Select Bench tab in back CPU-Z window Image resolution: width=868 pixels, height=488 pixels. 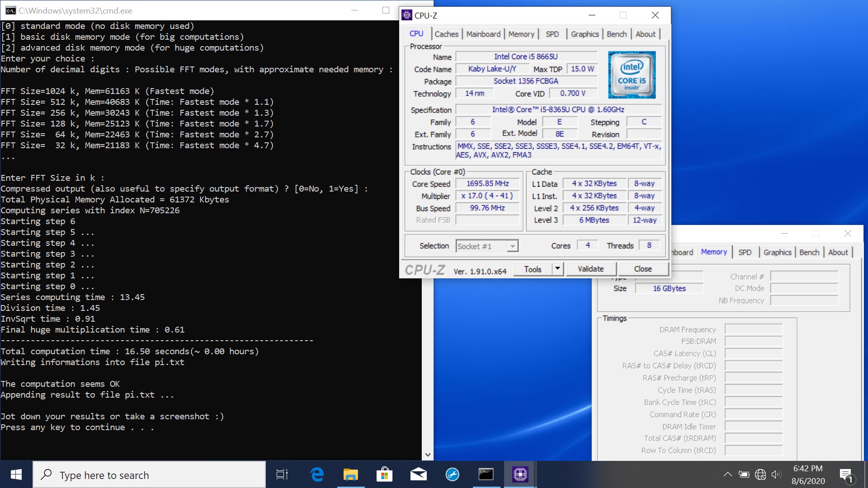pos(809,253)
